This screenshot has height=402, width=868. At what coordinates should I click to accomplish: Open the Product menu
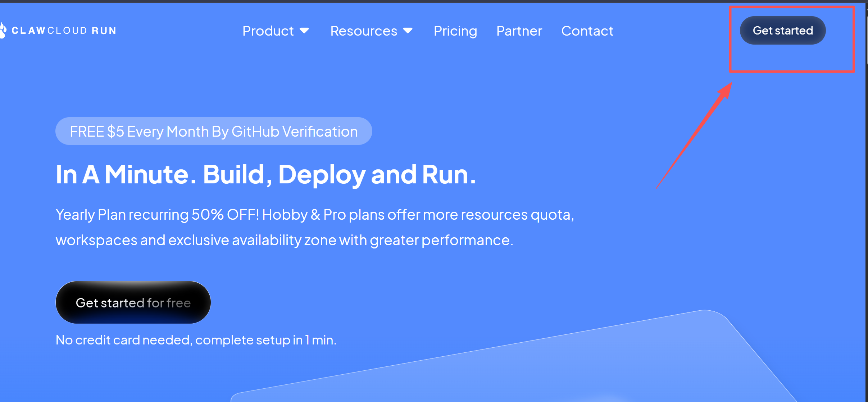(x=268, y=31)
